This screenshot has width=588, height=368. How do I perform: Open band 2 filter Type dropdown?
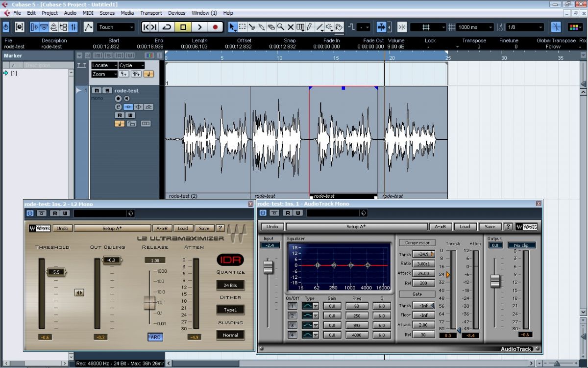(x=311, y=315)
